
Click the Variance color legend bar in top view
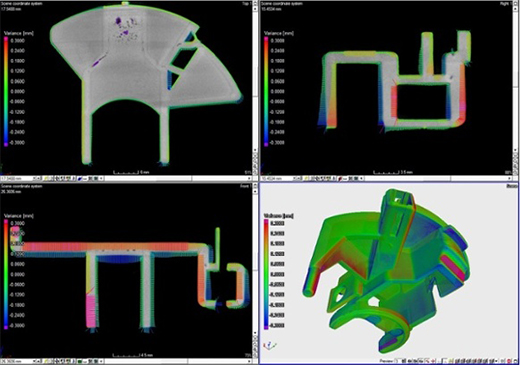pyautogui.click(x=6, y=91)
